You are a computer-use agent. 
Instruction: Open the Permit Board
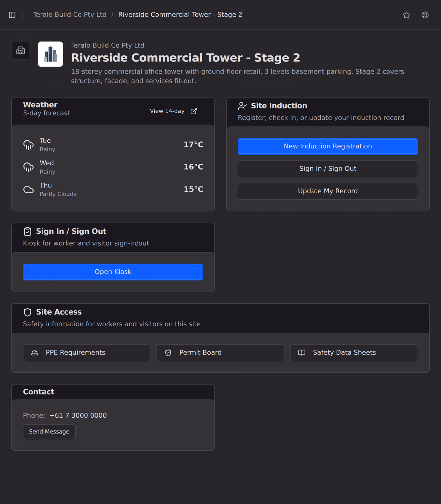pyautogui.click(x=220, y=353)
